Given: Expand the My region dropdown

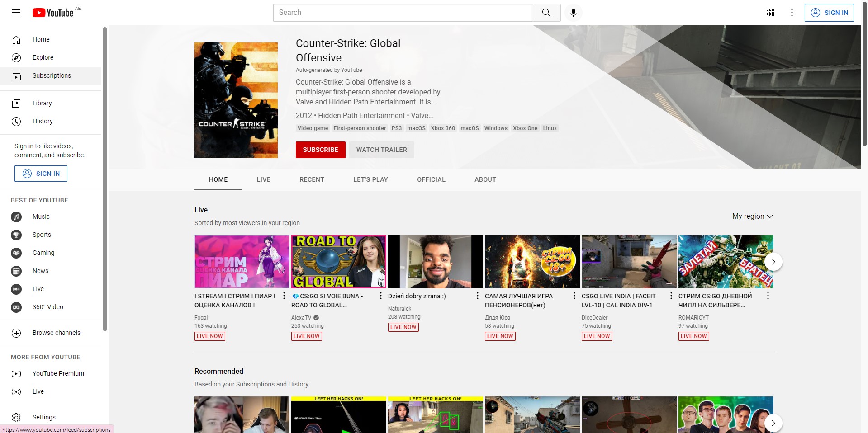Looking at the screenshot, I should 753,216.
